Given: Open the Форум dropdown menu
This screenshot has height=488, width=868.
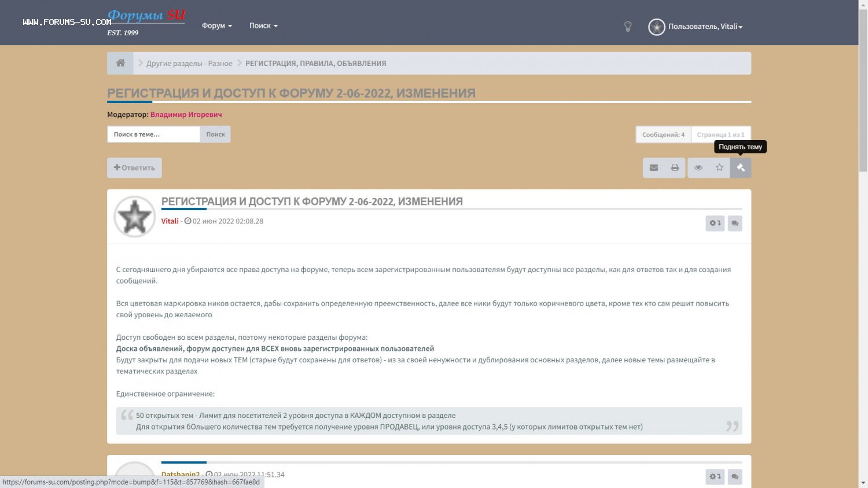Looking at the screenshot, I should tap(216, 26).
